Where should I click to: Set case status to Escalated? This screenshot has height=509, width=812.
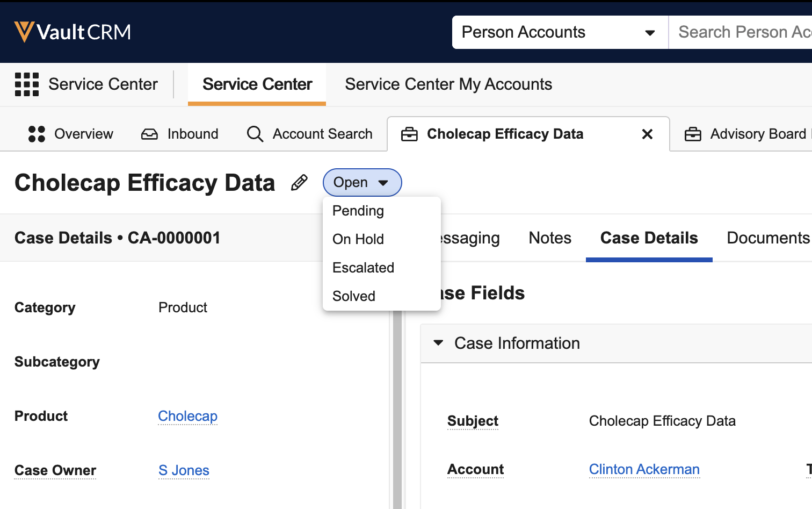(364, 268)
